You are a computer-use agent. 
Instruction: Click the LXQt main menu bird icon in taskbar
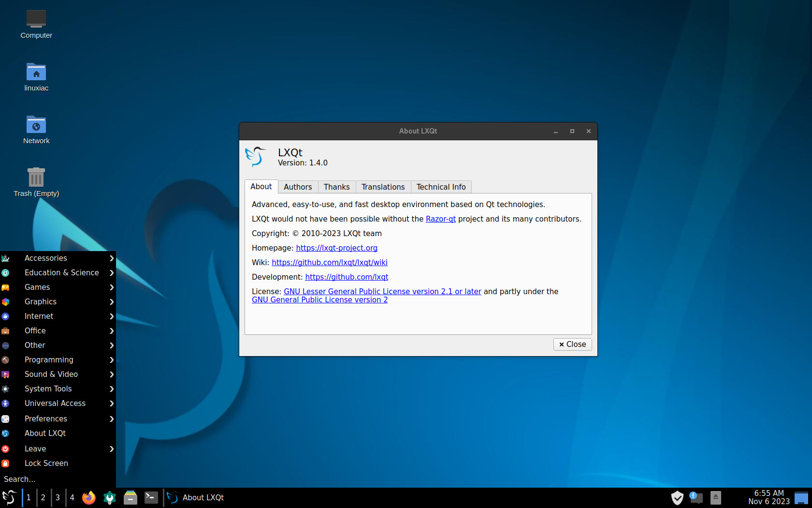[10, 497]
